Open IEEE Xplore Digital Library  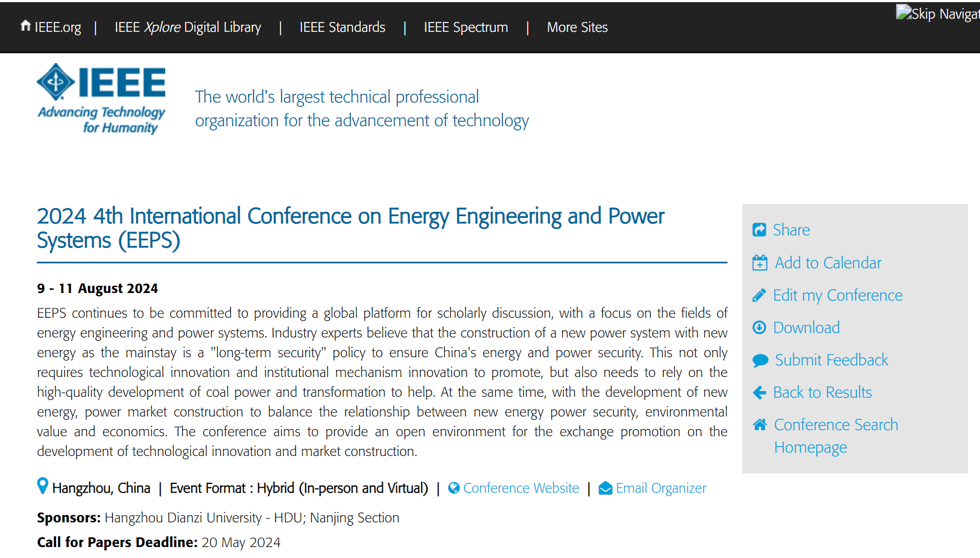[x=188, y=27]
